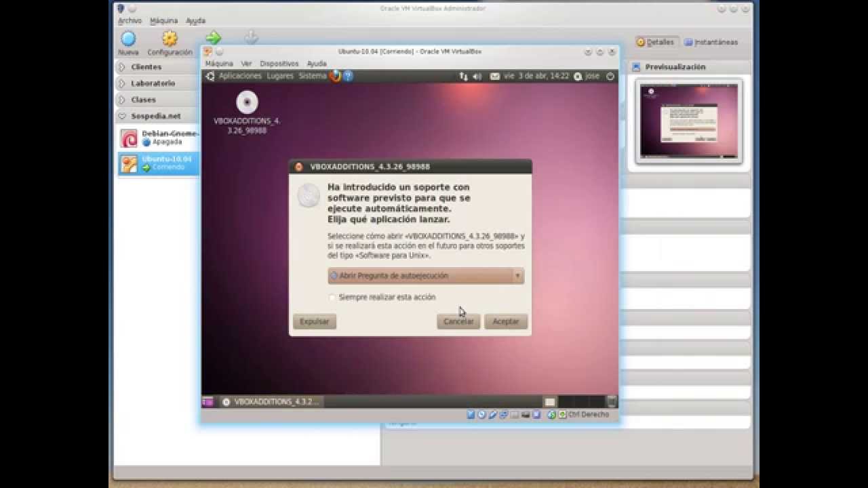The width and height of the screenshot is (868, 488).
Task: Open the blue help icon in Ubuntu panel
Action: (348, 76)
